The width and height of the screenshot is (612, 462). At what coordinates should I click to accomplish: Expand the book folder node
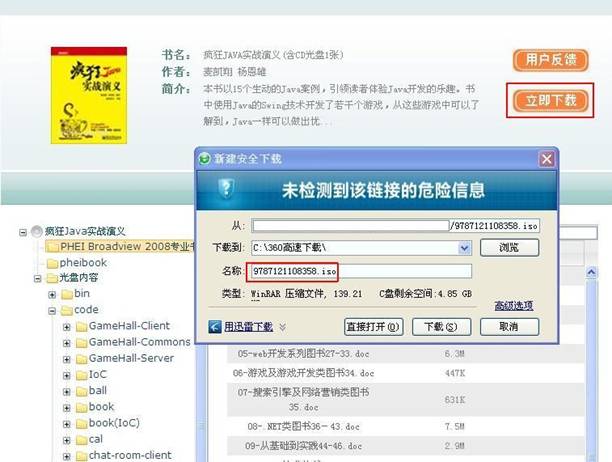click(67, 408)
